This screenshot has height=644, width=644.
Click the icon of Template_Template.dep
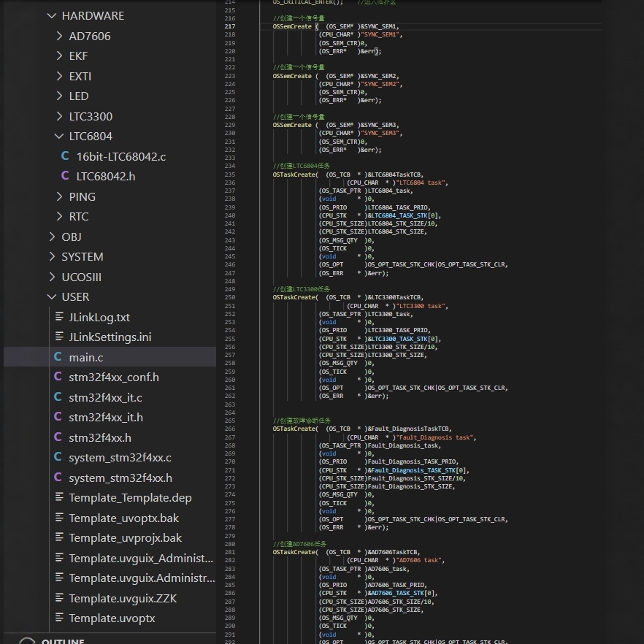[59, 498]
